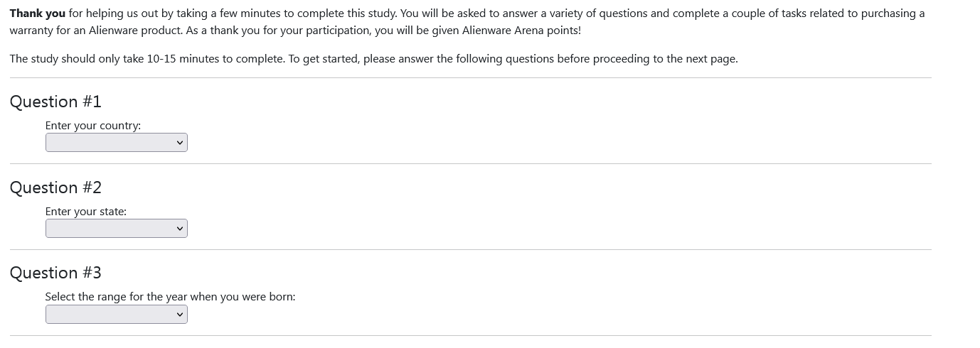Click the "Enter your country:" label
Viewport: 980px width, 348px height.
(93, 126)
